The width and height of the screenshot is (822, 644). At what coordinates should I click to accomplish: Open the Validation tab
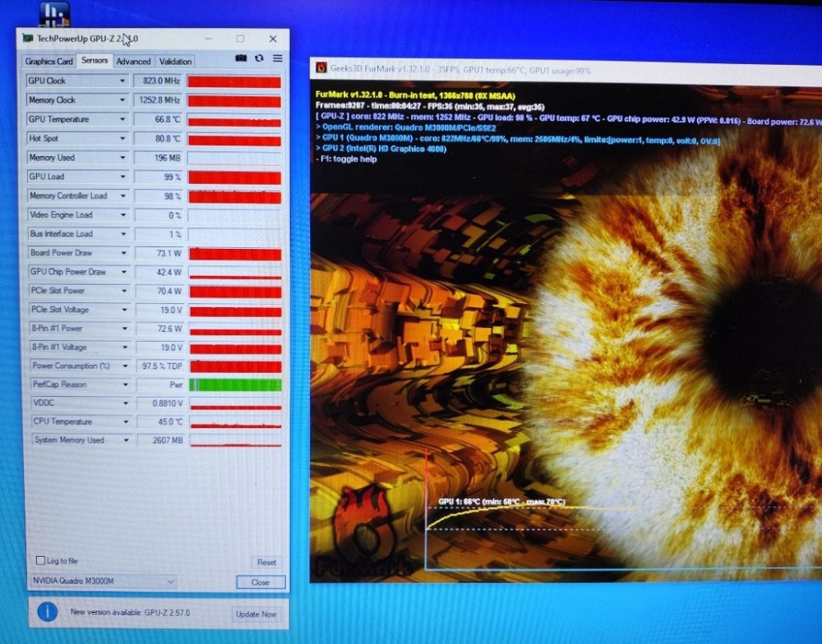coord(175,62)
